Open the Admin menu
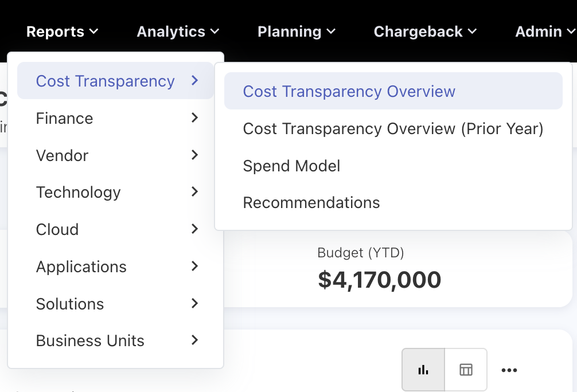 [545, 32]
